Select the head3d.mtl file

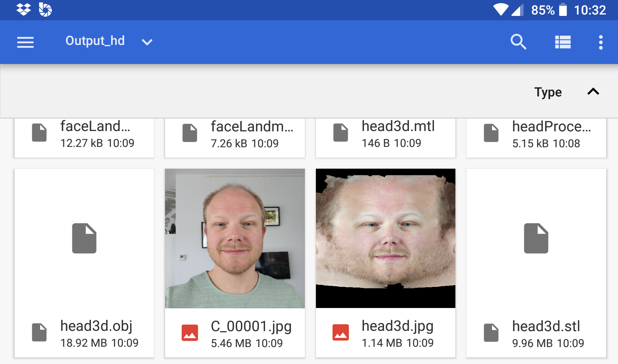(385, 134)
